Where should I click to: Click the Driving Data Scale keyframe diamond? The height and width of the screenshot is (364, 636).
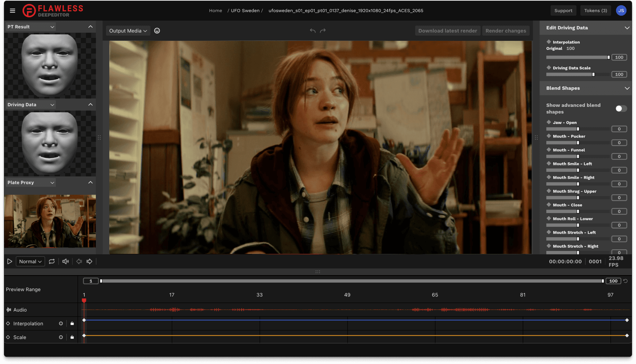(549, 68)
